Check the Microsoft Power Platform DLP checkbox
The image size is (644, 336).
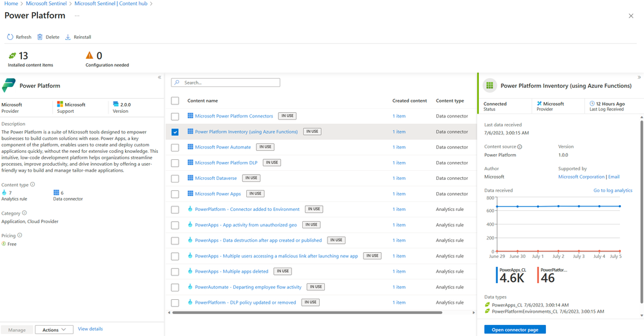coord(175,163)
